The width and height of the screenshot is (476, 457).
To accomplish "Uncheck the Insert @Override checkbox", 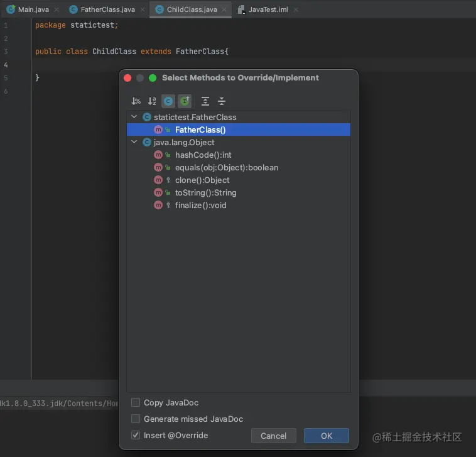I will click(x=136, y=435).
